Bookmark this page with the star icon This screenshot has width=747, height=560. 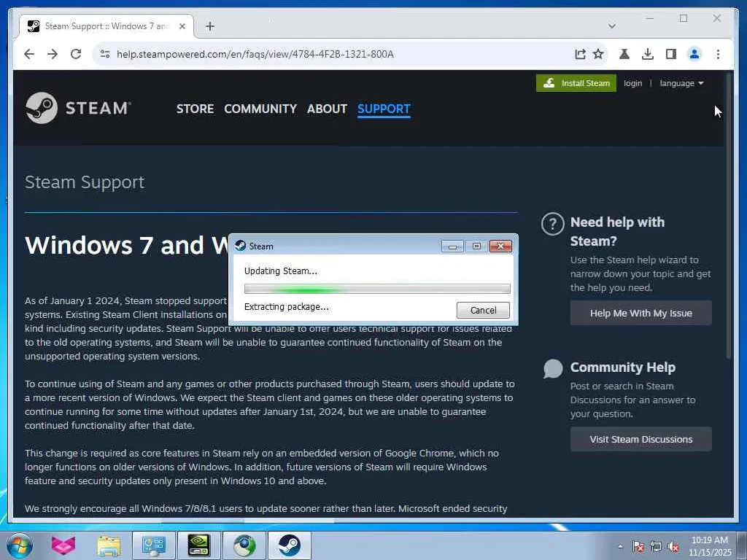tap(598, 54)
